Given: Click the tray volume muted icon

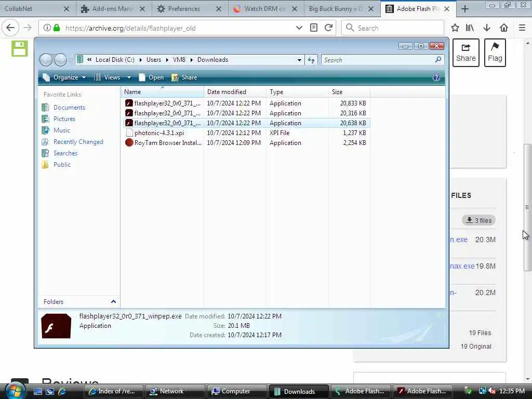Looking at the screenshot, I should pos(492,391).
